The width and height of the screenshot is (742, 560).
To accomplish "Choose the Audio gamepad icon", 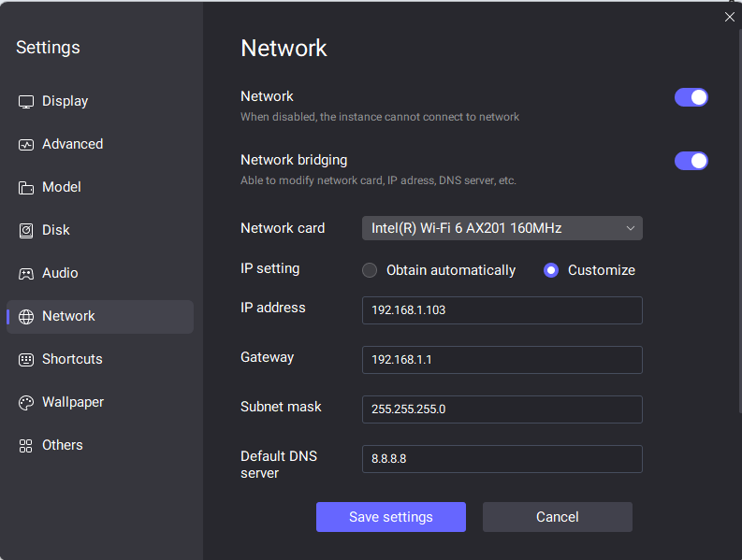I will [x=26, y=274].
